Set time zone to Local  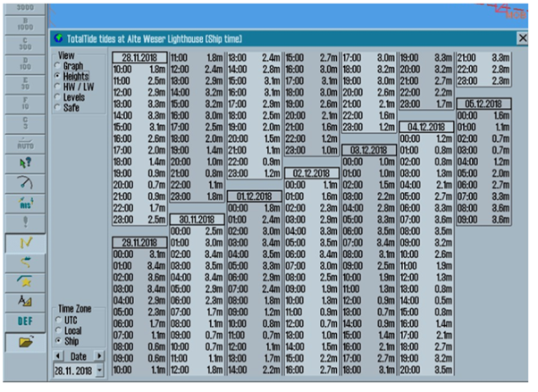click(58, 329)
